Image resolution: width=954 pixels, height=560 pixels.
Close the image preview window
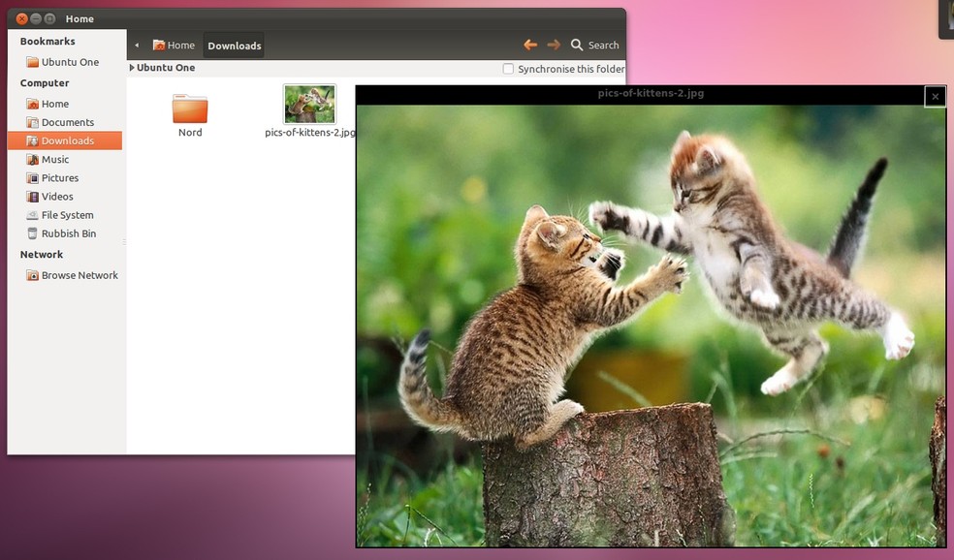pos(936,96)
